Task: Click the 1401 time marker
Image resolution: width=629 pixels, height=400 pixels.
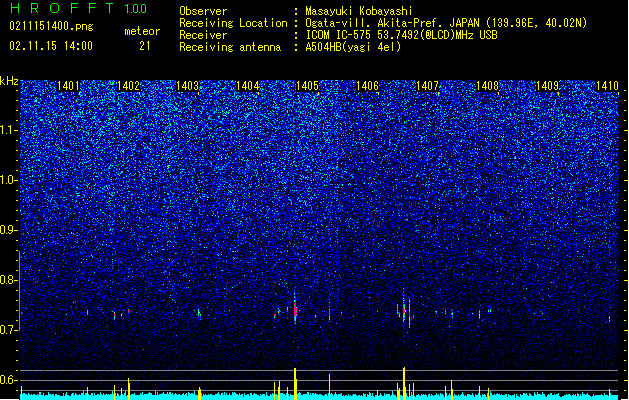Action: click(68, 86)
